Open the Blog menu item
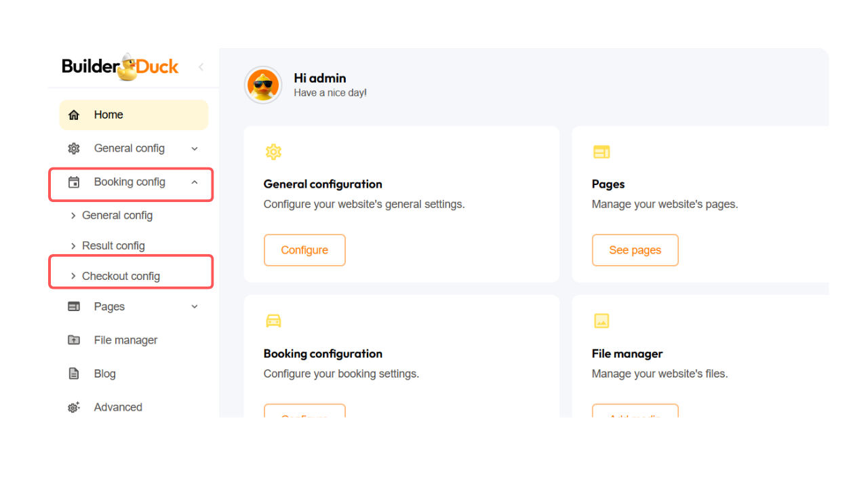The image size is (868, 488). tap(104, 373)
